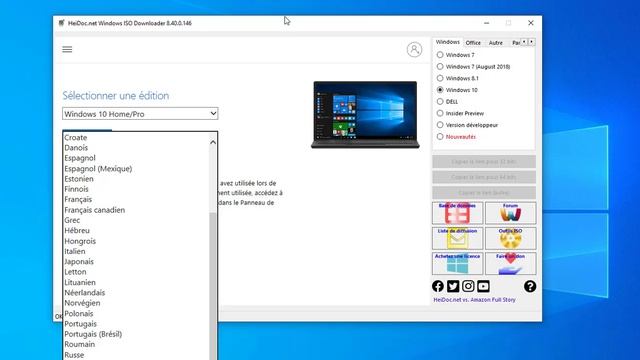The image size is (640, 360).
Task: Choose Hébreu in the language list
Action: pyautogui.click(x=136, y=231)
